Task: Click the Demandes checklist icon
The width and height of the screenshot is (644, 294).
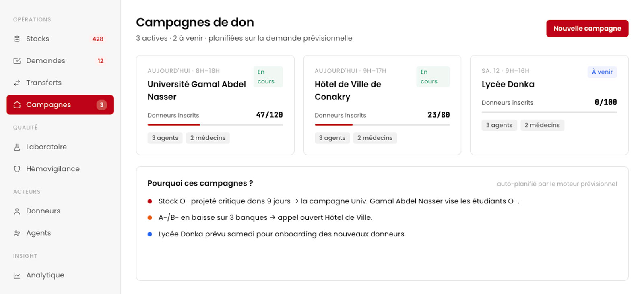Action: 17,61
